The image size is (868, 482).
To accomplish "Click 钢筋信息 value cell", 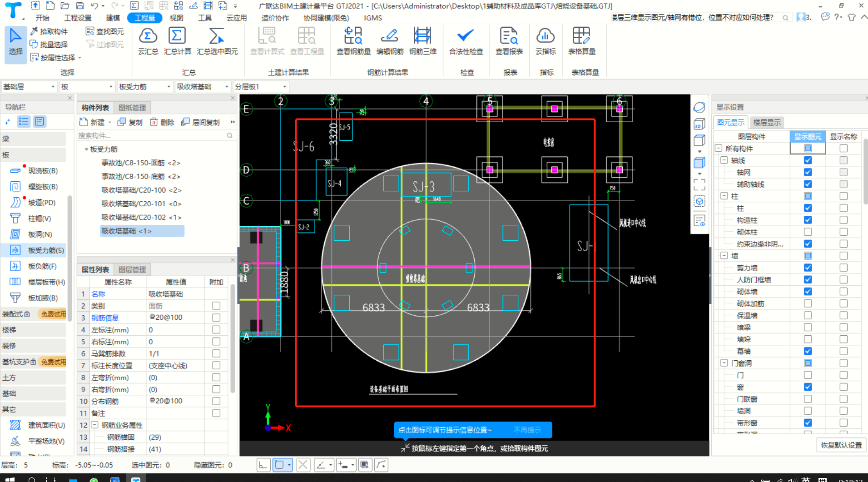I will [x=176, y=318].
